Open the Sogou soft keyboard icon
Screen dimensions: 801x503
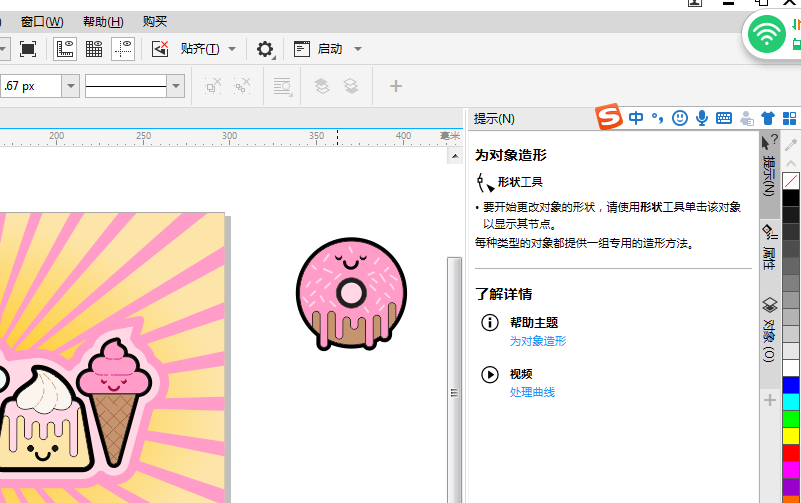point(724,118)
